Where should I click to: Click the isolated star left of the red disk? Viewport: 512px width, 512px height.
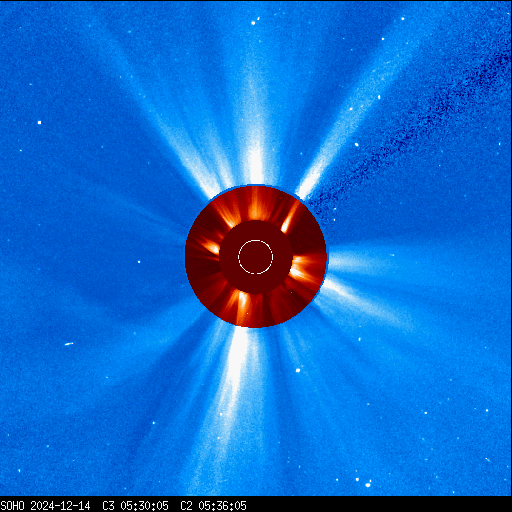point(139,262)
